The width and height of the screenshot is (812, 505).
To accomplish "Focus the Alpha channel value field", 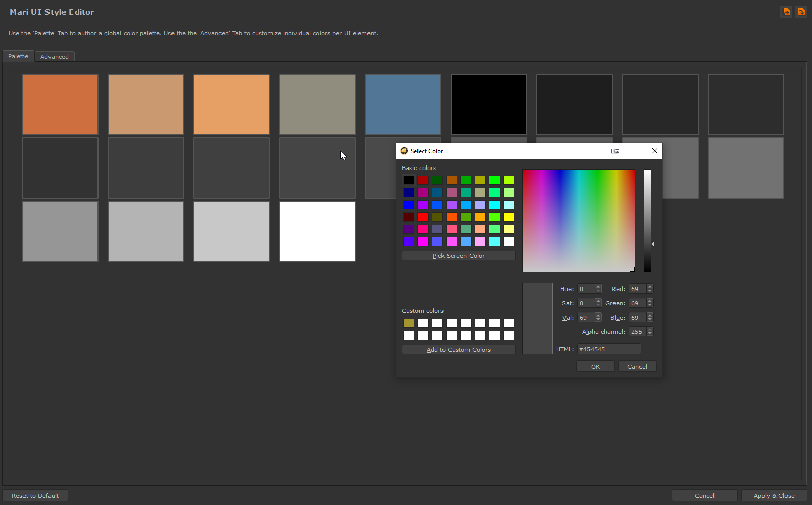I will click(637, 332).
